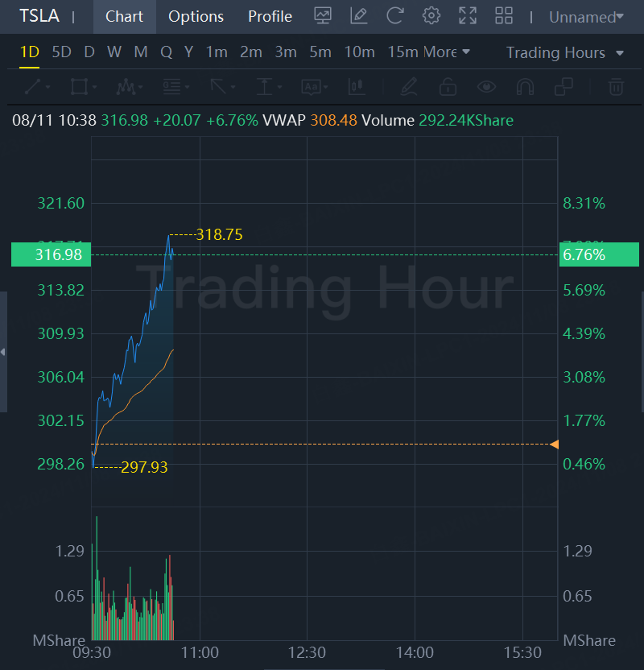The image size is (644, 670).
Task: Open the chart indicators monitor icon
Action: 323,16
